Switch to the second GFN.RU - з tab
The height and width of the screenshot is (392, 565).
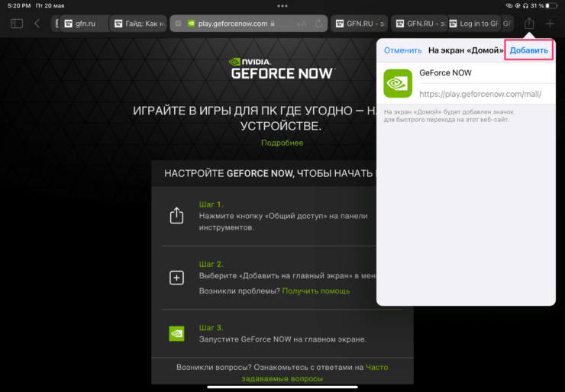419,24
